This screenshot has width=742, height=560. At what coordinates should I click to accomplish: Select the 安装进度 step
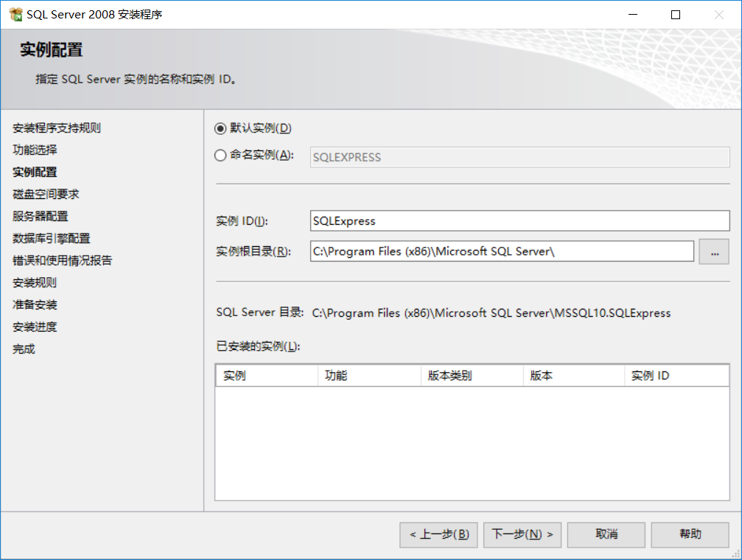(x=35, y=326)
